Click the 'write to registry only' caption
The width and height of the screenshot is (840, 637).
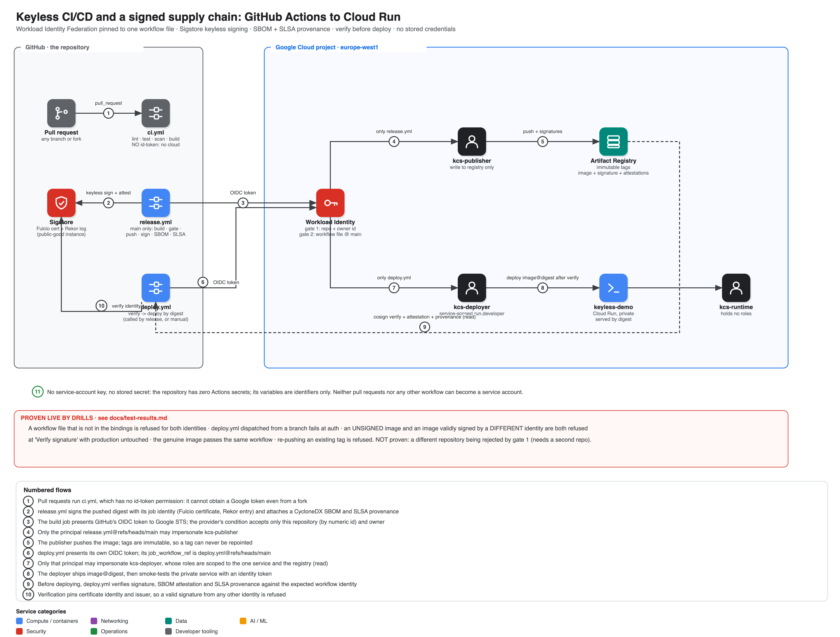click(x=472, y=168)
